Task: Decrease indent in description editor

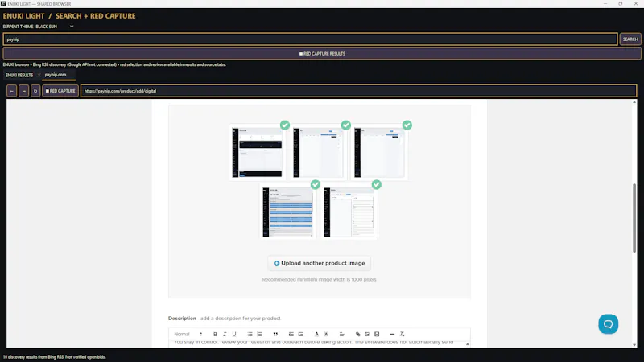Action: (x=291, y=334)
